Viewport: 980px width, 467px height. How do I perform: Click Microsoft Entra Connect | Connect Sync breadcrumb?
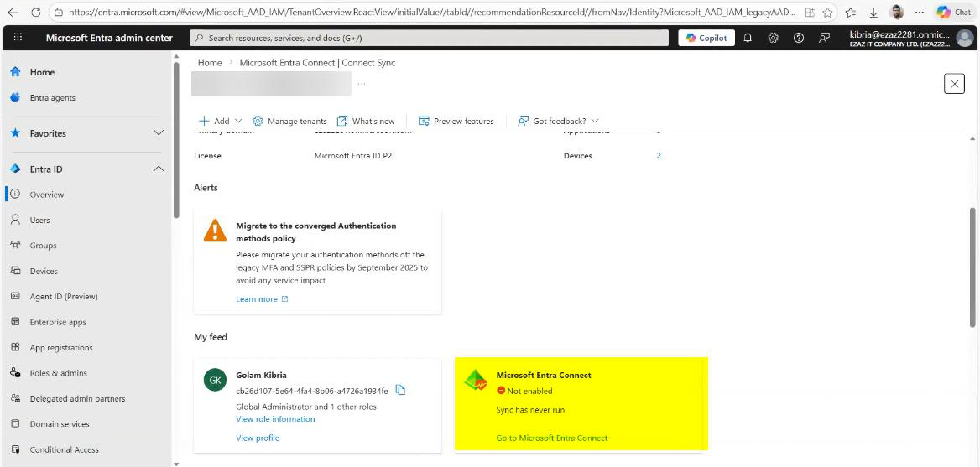click(317, 62)
